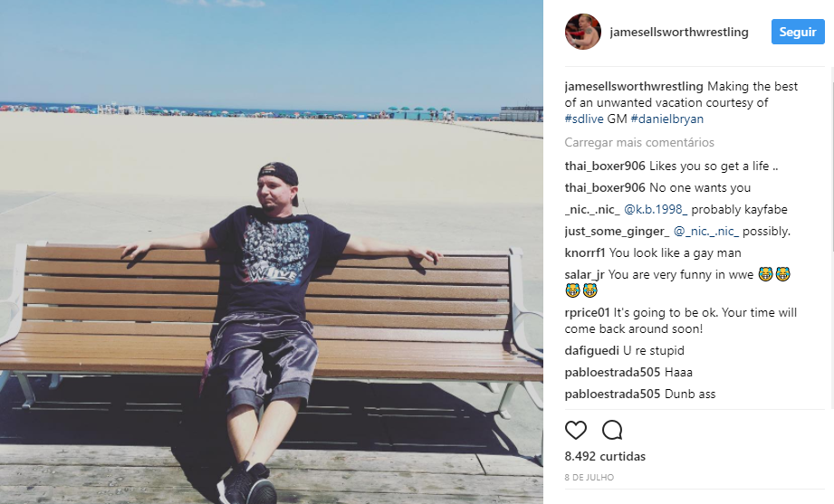Open thai_boxer906 profile from first comment
Viewport: 834px width, 504px height.
(x=605, y=166)
